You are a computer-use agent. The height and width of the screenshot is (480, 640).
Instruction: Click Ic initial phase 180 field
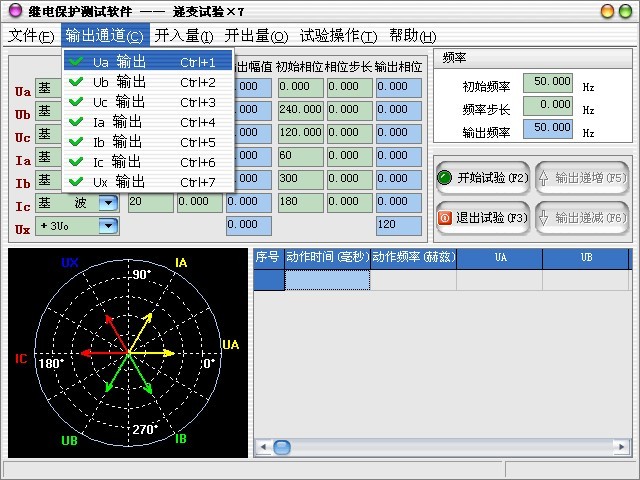click(301, 202)
